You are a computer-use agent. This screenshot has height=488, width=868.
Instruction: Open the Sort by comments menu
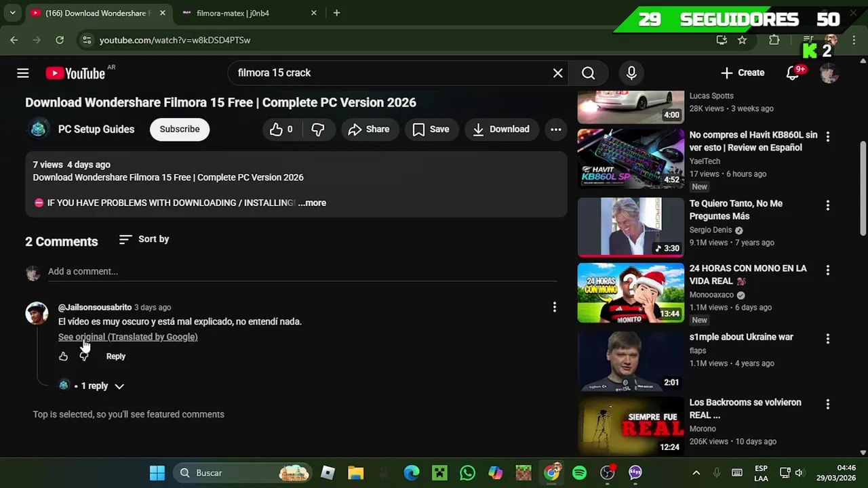144,239
